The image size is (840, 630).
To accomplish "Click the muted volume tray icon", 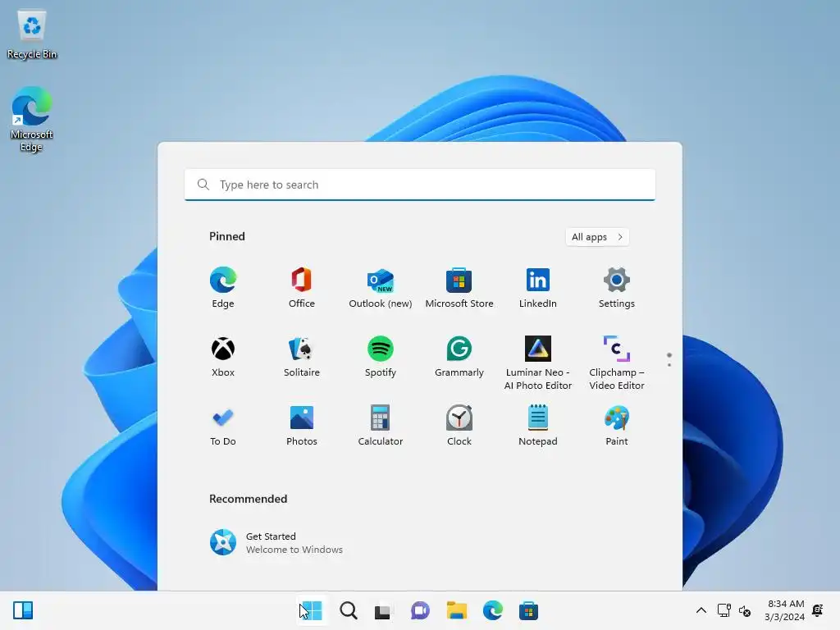I will pyautogui.click(x=745, y=610).
